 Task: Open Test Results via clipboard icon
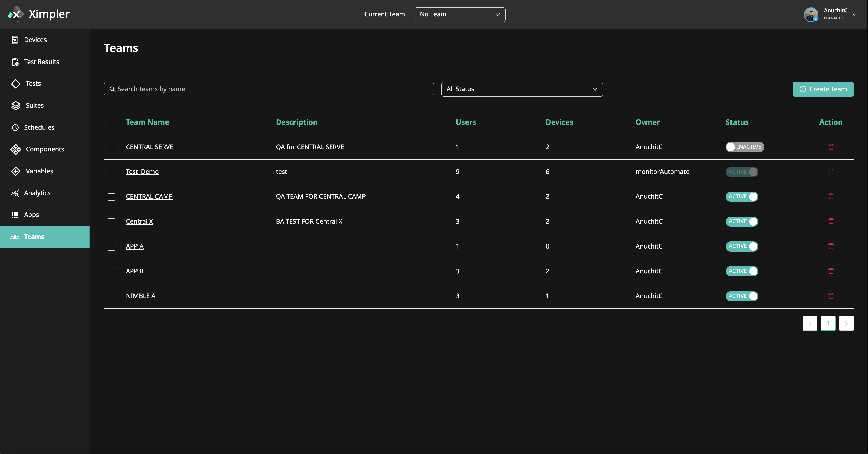click(15, 62)
